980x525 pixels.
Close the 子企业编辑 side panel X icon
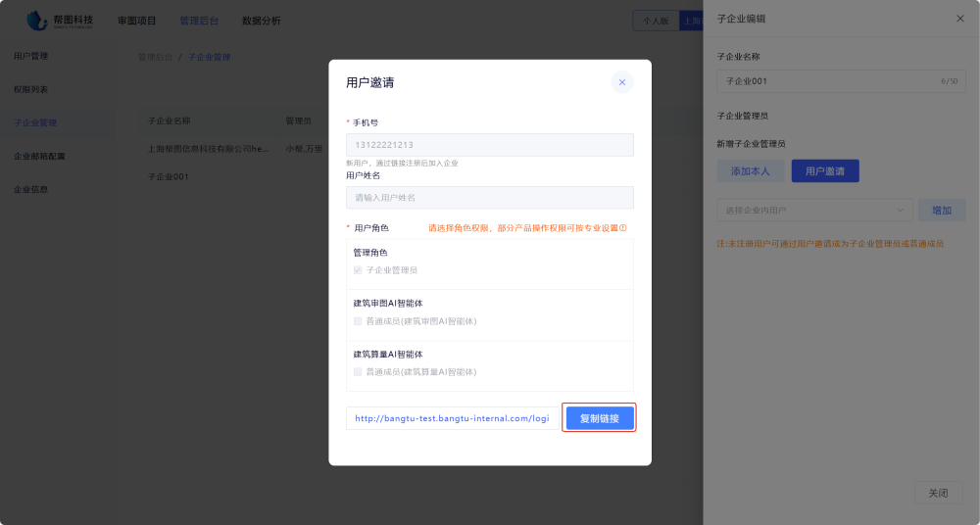pos(959,19)
